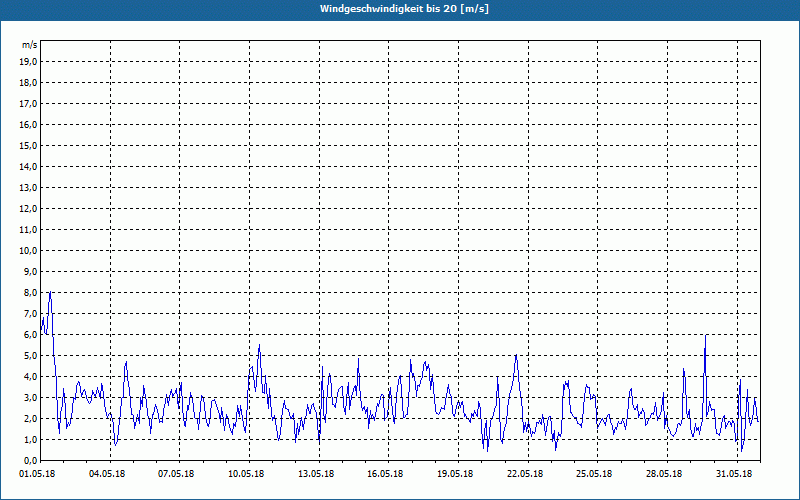Click the chart title 'Windgeschwindigkeit bis 20 [m/s]'
Screen dimensions: 800x500
coord(404,9)
